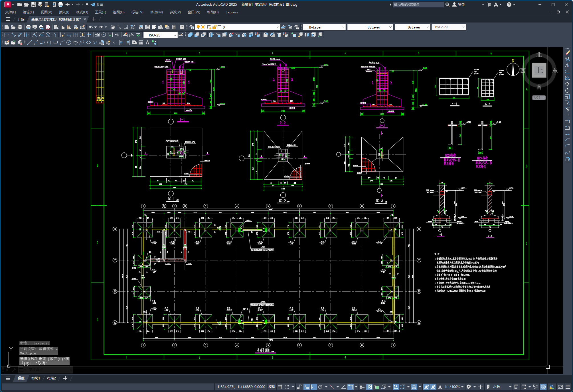Viewport: 573px width, 392px height.
Task: Toggle ortho mode in status bar
Action: 313,387
